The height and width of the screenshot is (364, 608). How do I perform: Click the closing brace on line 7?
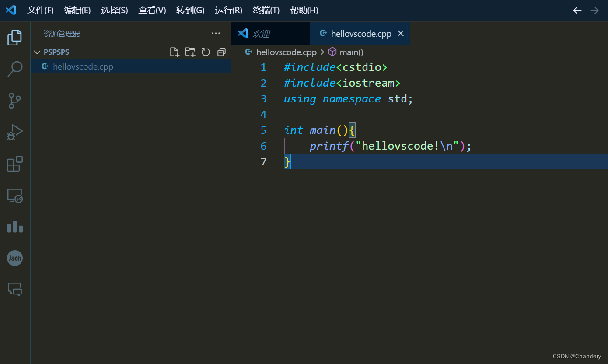click(x=287, y=162)
